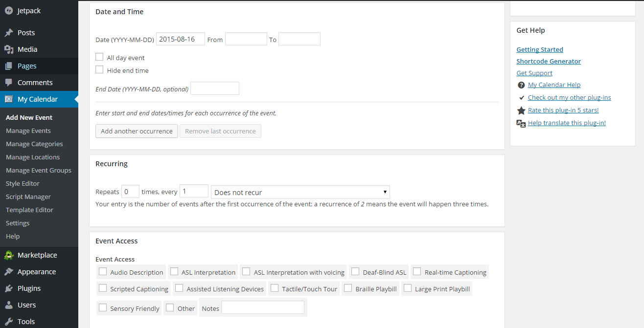
Task: Check the All day event box
Action: tap(99, 57)
